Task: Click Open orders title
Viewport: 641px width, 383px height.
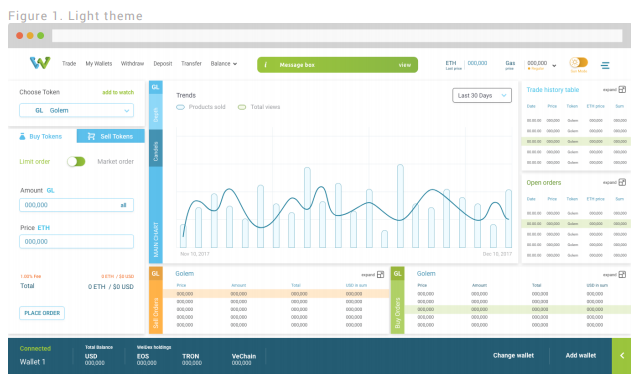Action: click(544, 183)
